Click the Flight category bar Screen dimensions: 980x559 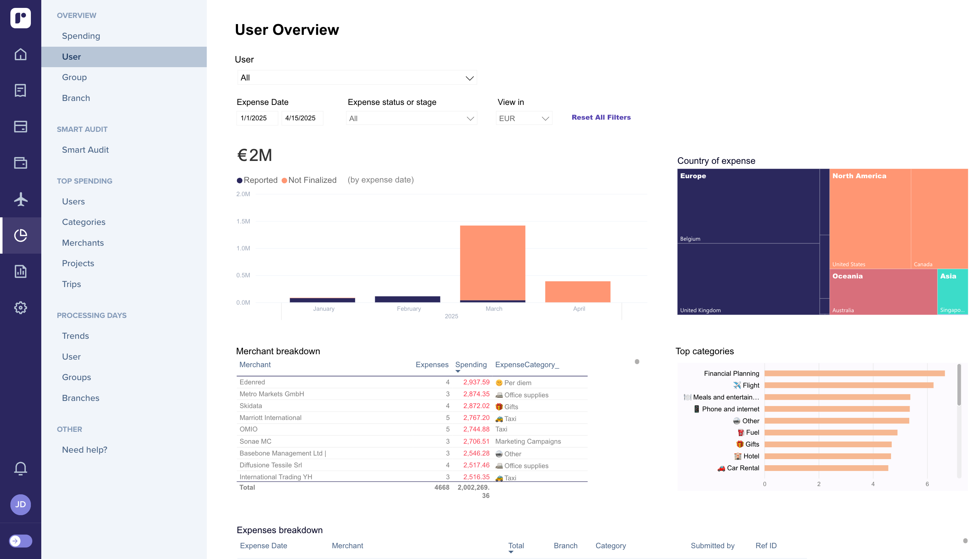(849, 385)
